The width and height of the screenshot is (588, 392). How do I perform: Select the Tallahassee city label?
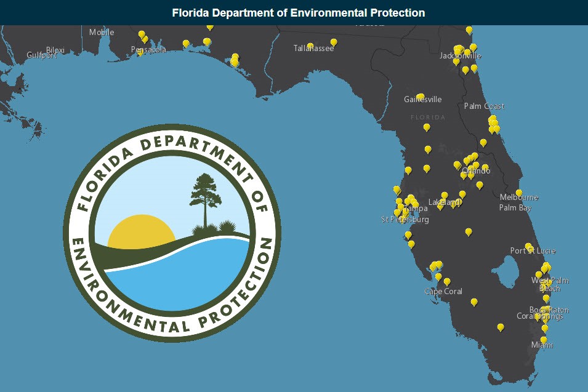point(313,49)
